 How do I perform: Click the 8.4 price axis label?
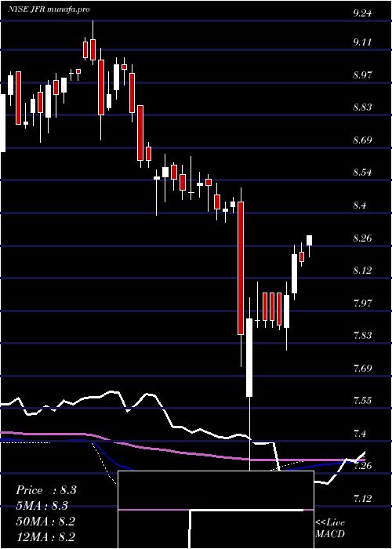[359, 205]
